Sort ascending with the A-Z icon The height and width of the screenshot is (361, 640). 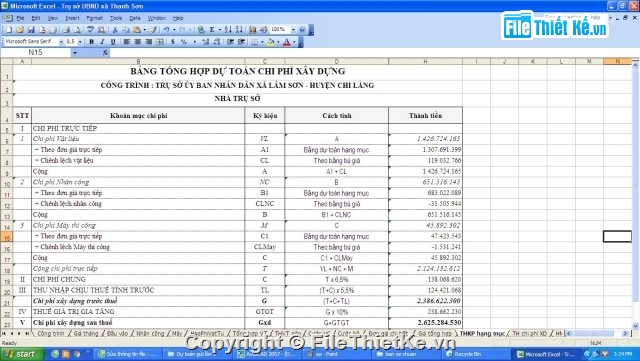pos(228,30)
